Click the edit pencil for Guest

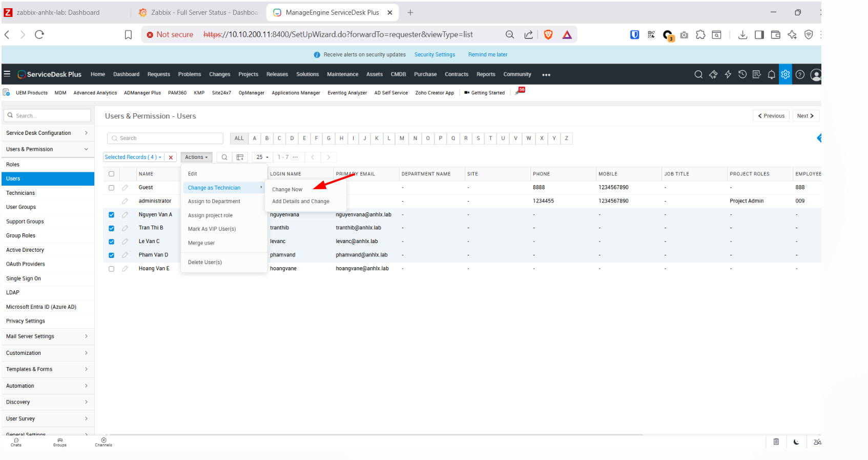125,188
